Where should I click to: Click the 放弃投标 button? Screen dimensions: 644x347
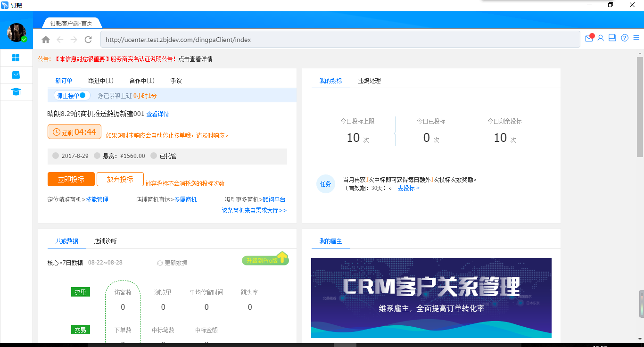(120, 180)
